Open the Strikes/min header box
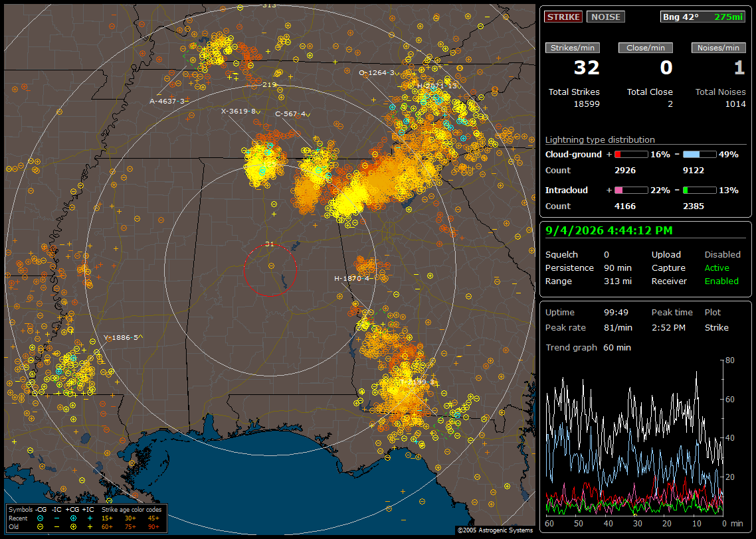The height and width of the screenshot is (539, 756). tap(572, 48)
